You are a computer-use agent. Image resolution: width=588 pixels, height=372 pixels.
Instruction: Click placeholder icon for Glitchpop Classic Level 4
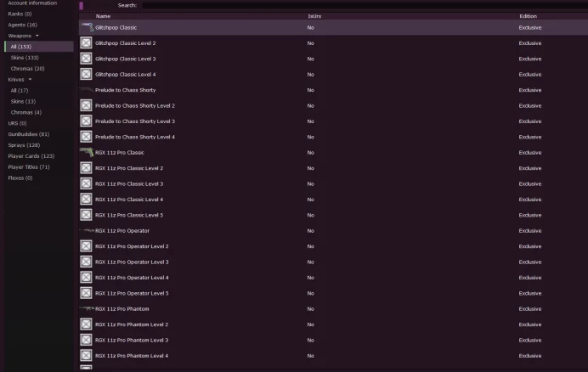pos(87,74)
